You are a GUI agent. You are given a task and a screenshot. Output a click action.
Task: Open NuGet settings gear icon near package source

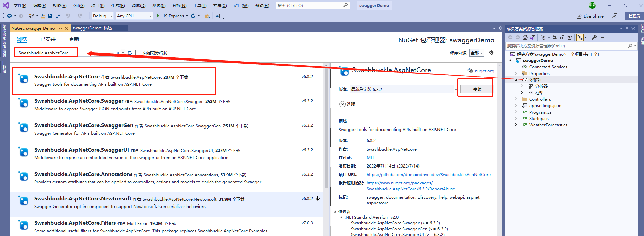tap(491, 53)
